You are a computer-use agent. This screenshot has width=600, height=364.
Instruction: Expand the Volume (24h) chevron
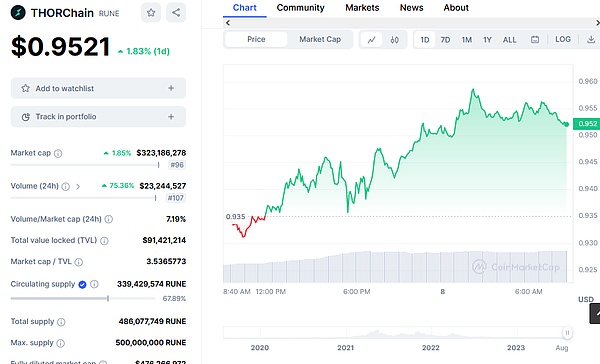78,186
